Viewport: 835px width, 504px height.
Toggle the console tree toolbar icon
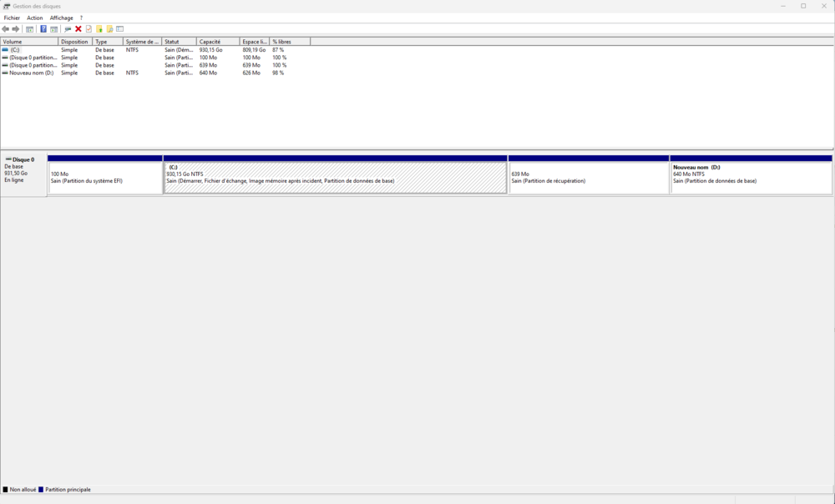(29, 29)
